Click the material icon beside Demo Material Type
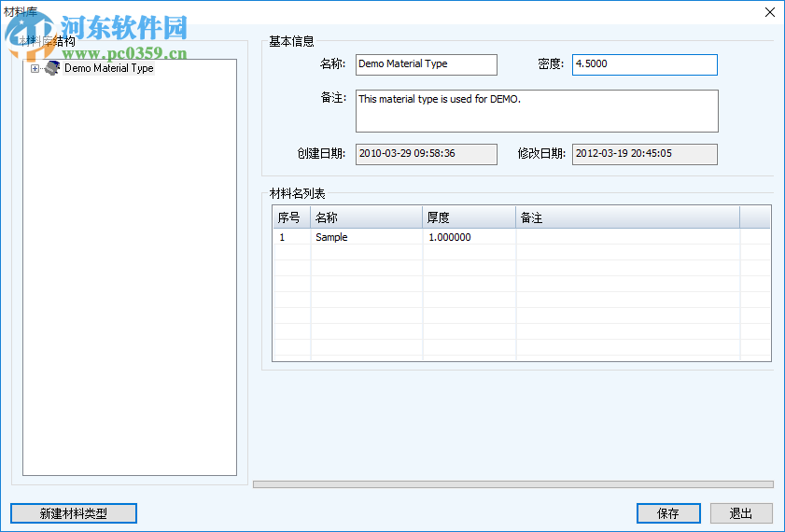 tap(52, 68)
